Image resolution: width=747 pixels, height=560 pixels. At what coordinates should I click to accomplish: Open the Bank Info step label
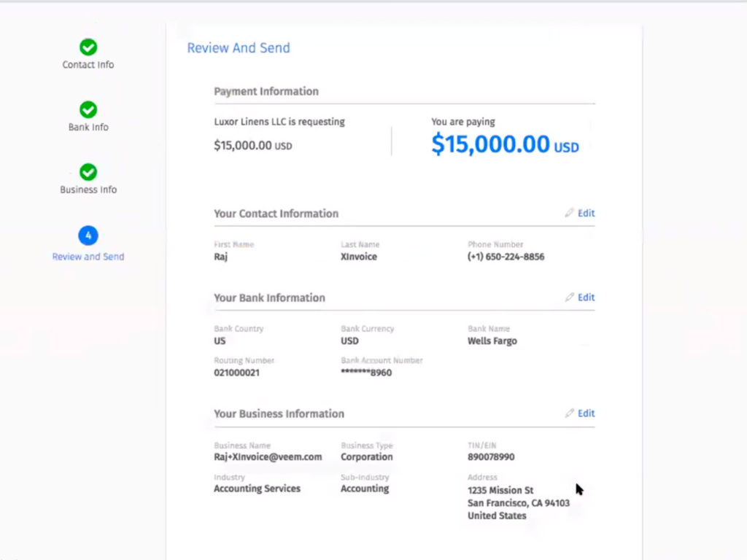[88, 127]
